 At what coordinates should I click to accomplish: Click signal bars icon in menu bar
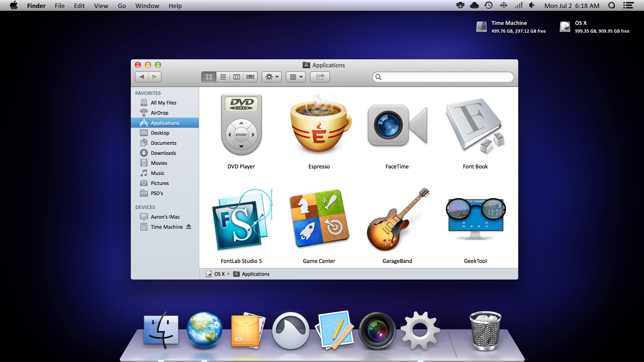518,6
